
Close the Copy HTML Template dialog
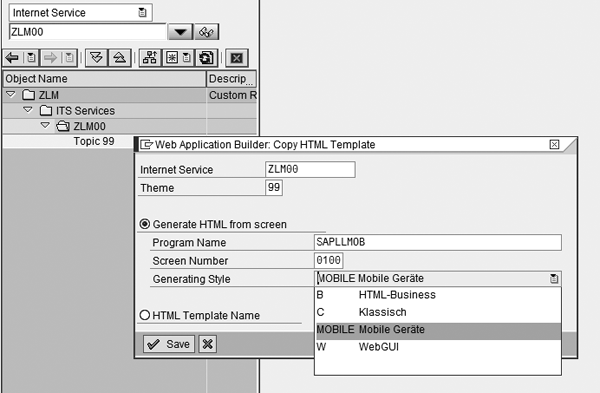click(554, 144)
